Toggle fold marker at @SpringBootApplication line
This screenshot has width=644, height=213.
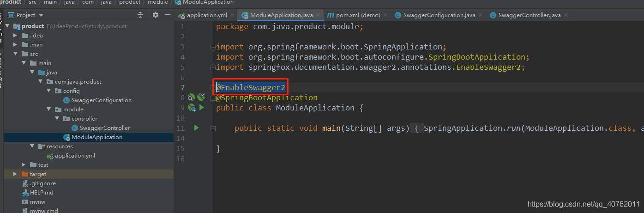click(x=213, y=97)
